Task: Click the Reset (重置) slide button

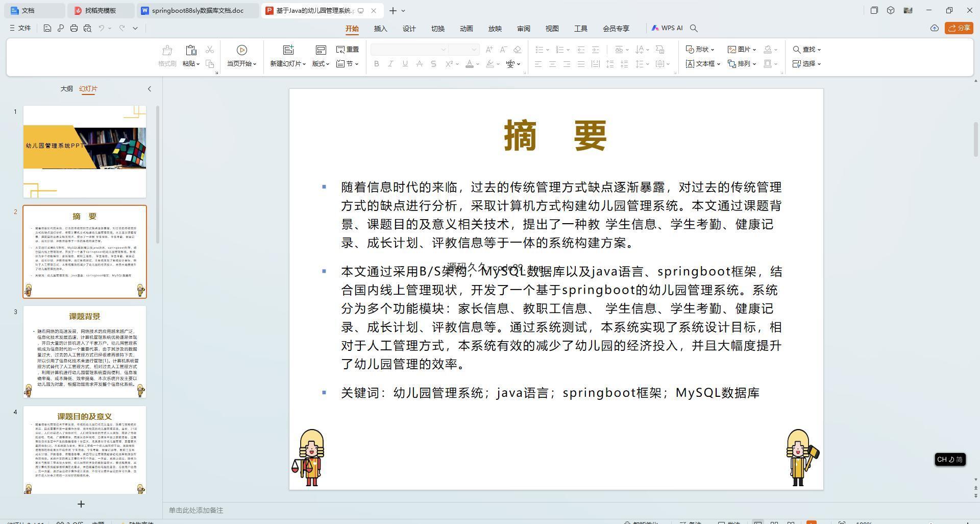Action: (x=348, y=50)
